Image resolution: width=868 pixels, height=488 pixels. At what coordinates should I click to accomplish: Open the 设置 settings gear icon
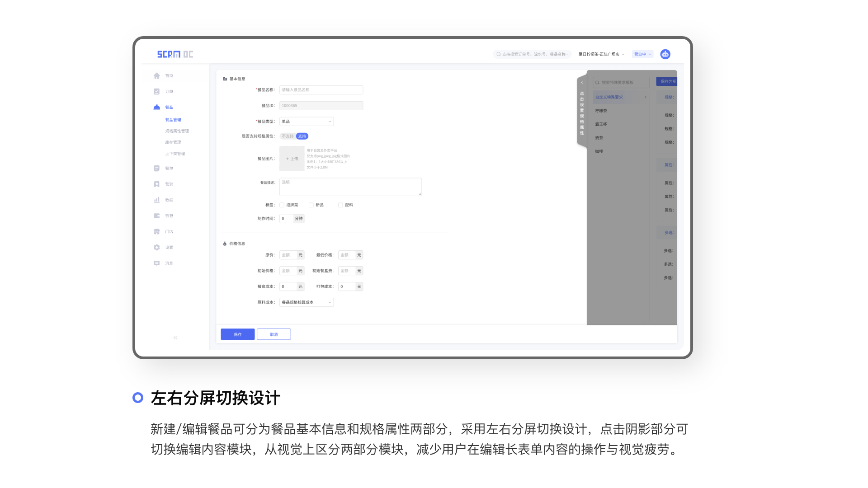[x=157, y=248]
